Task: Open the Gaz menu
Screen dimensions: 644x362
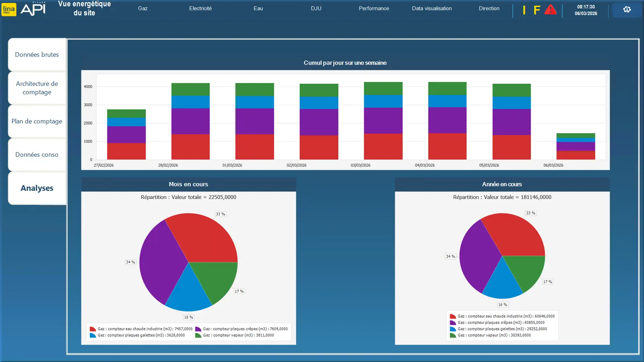Action: [143, 8]
